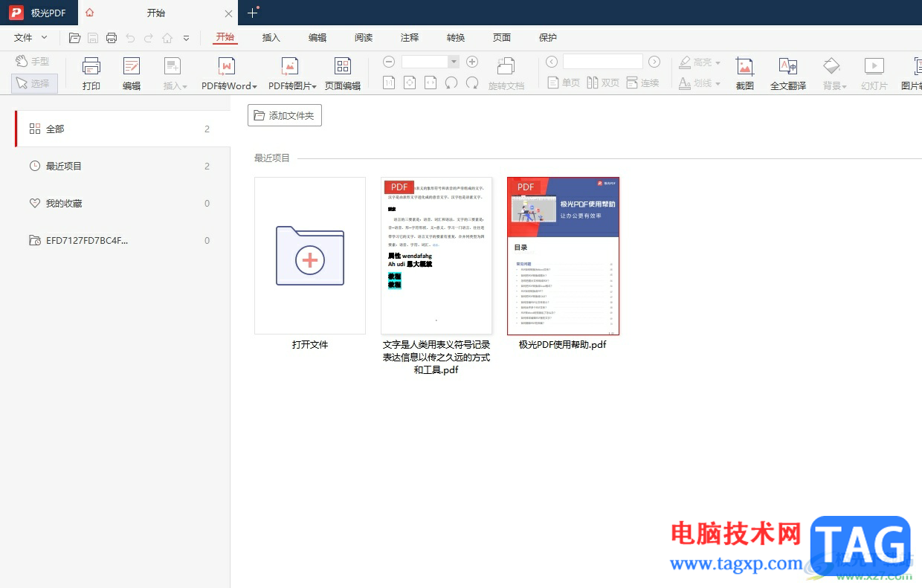Click the page number input field
Screen dimensions: 922x588
(x=602, y=62)
